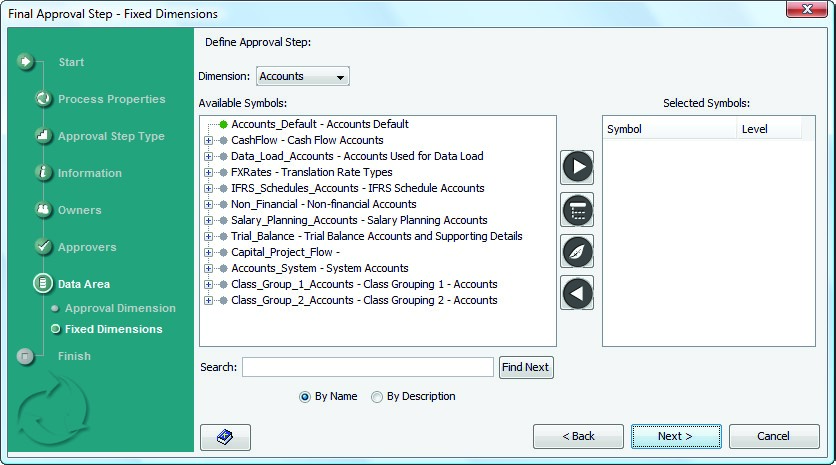836x465 pixels.
Task: Click the Approvers checkmark step icon
Action: click(x=43, y=247)
